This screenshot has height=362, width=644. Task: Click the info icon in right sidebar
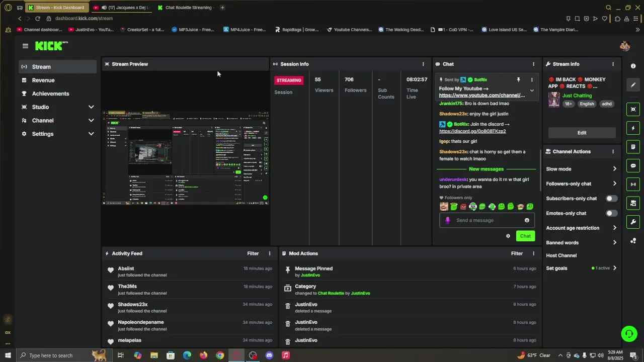tap(633, 66)
